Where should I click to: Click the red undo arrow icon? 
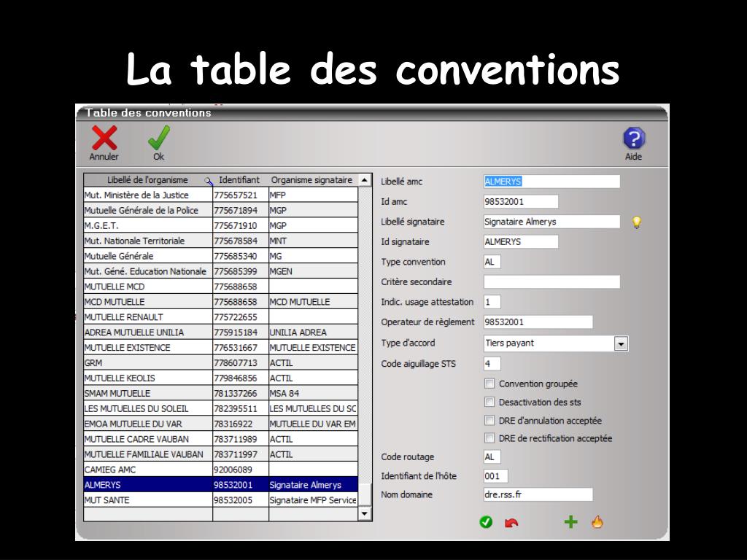click(x=511, y=522)
